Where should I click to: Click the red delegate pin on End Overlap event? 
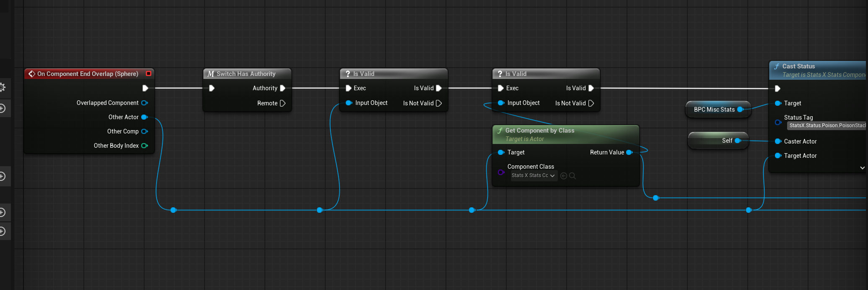point(148,73)
